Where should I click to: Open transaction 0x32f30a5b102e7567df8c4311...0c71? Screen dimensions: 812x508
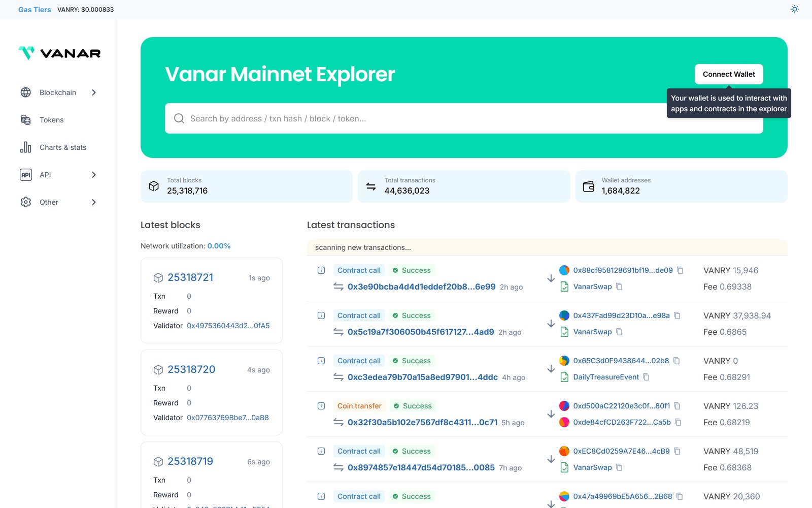pyautogui.click(x=422, y=422)
